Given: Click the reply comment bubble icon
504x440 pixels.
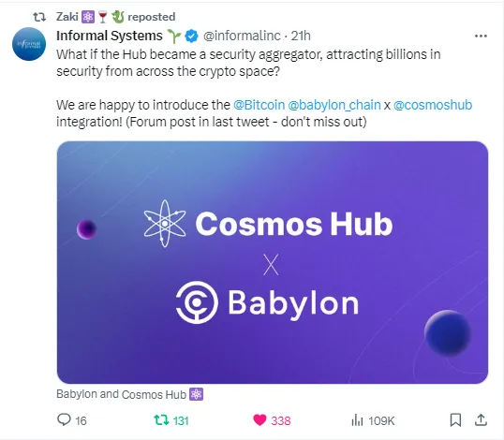Looking at the screenshot, I should pyautogui.click(x=64, y=419).
